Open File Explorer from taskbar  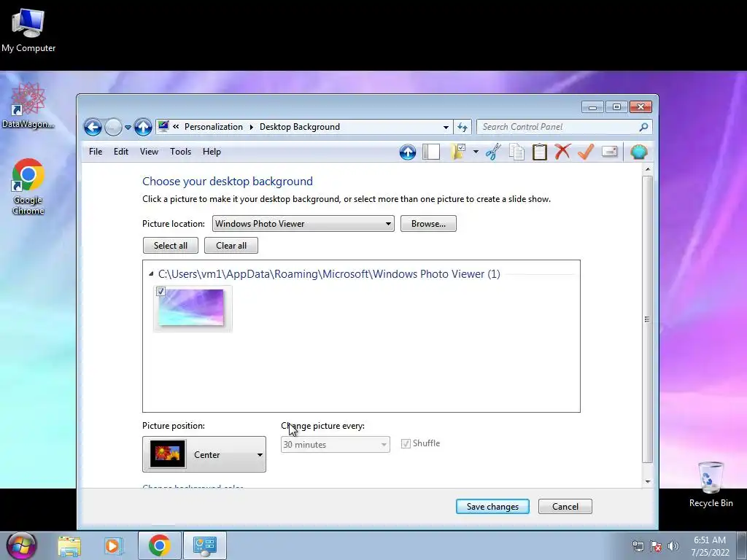coord(69,545)
